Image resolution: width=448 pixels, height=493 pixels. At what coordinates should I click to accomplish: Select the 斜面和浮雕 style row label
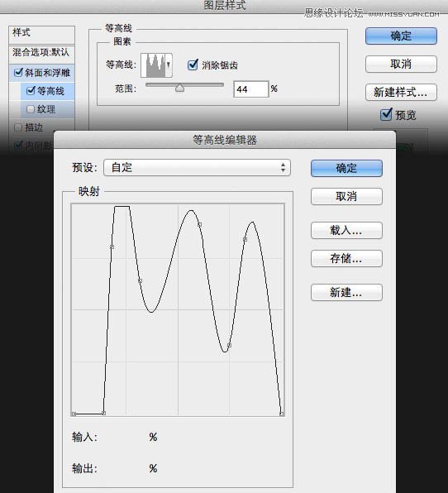coord(48,73)
